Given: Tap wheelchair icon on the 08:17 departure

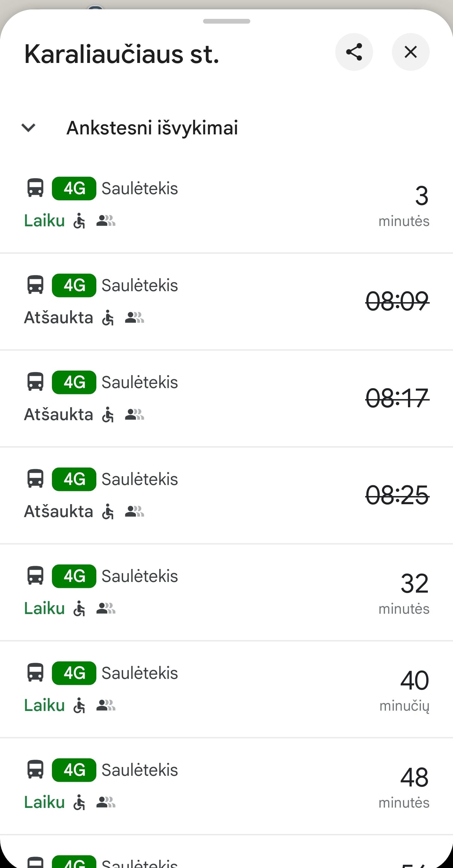Looking at the screenshot, I should (108, 414).
